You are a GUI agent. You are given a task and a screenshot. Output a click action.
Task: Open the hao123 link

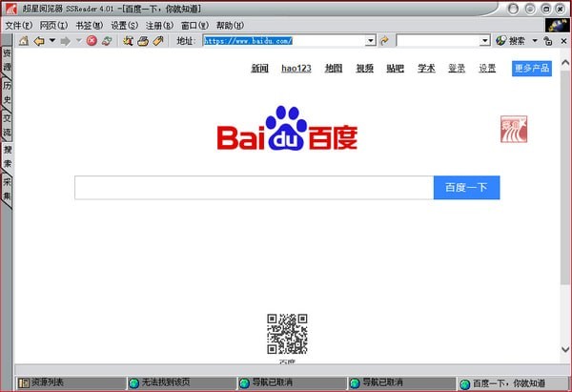296,69
